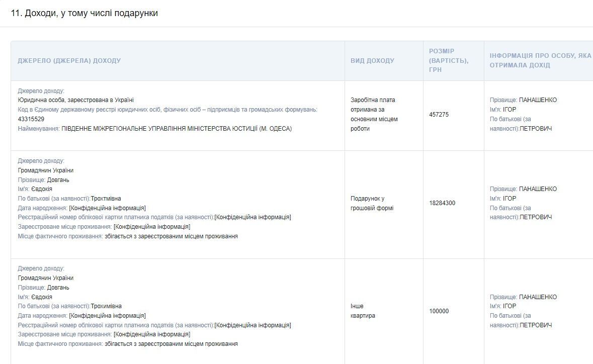This screenshot has width=593, height=364.
Task: Click the surname 'ПАНАШЕНКО' in the first row
Action: click(538, 100)
